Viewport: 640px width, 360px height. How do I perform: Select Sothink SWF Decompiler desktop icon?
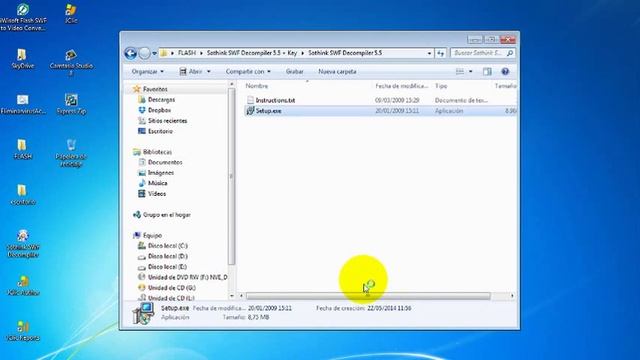23,244
